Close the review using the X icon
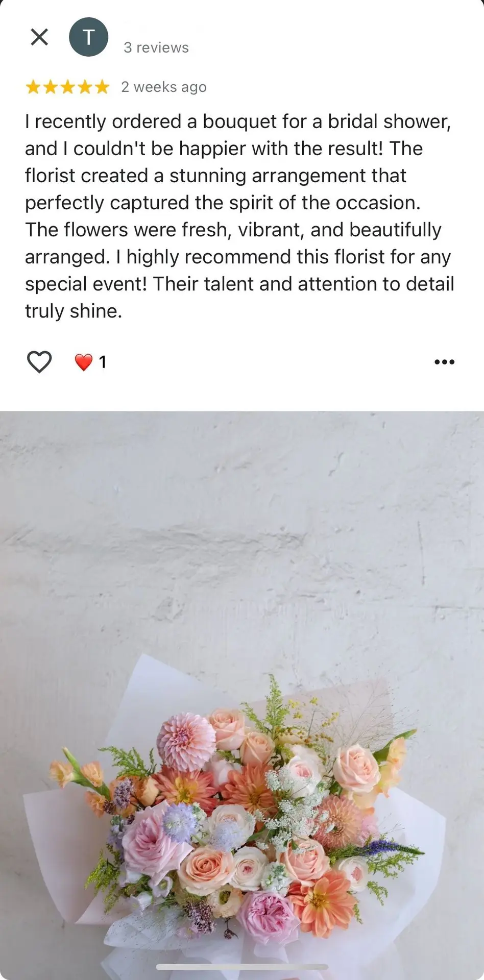Screen dimensions: 484x980 (x=39, y=37)
